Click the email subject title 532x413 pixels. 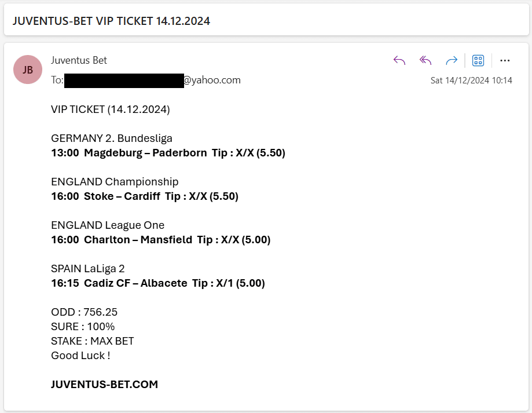point(111,21)
